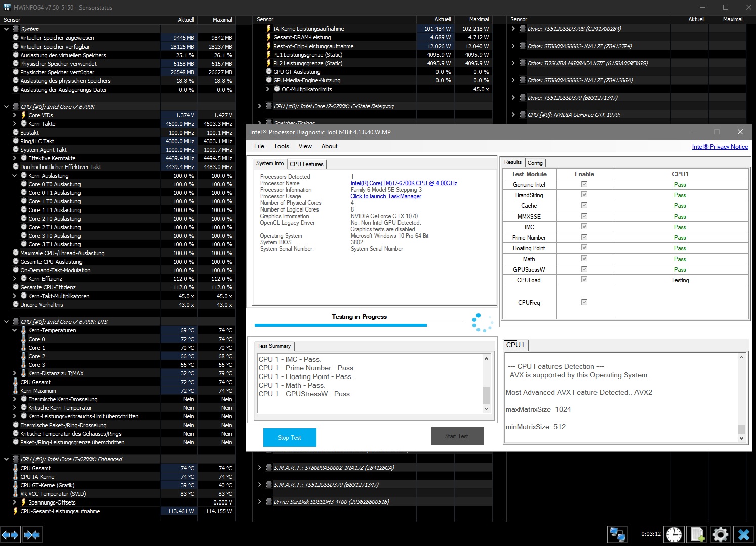Click the greyed Start Test button

[x=457, y=436]
